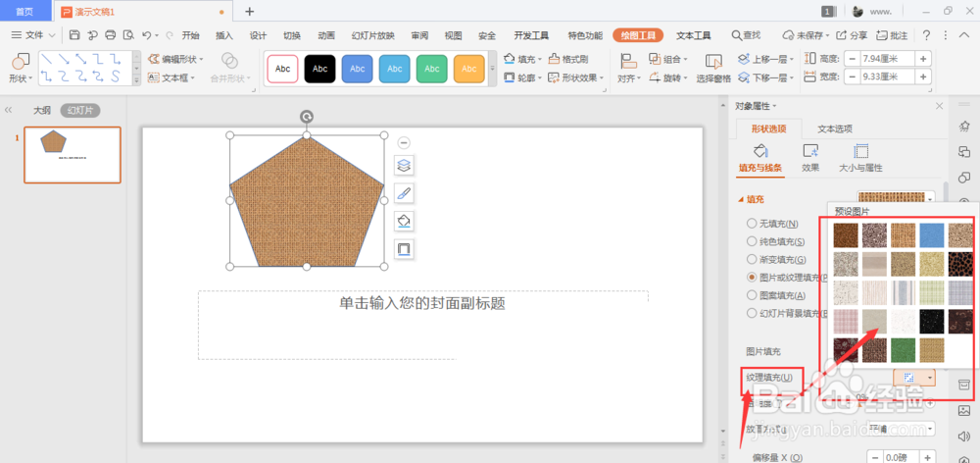Choose the green Abc shape style
This screenshot has height=463, width=980.
(432, 69)
